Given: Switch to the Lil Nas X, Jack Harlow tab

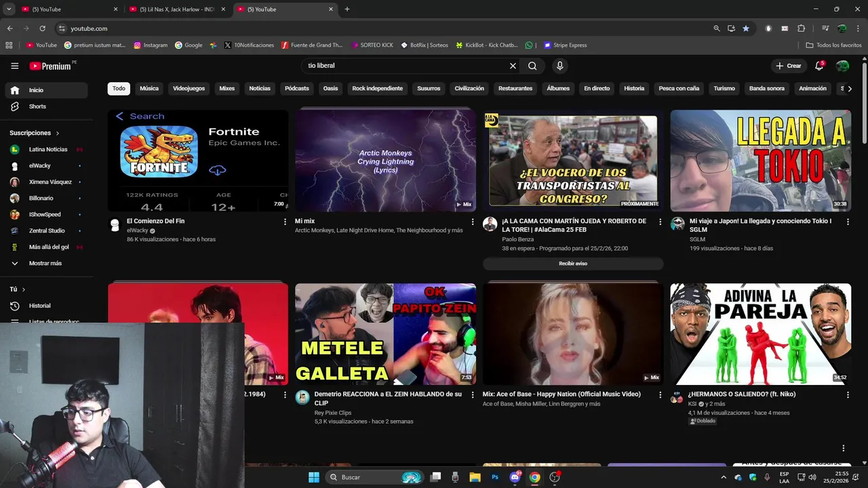Looking at the screenshot, I should pyautogui.click(x=178, y=9).
